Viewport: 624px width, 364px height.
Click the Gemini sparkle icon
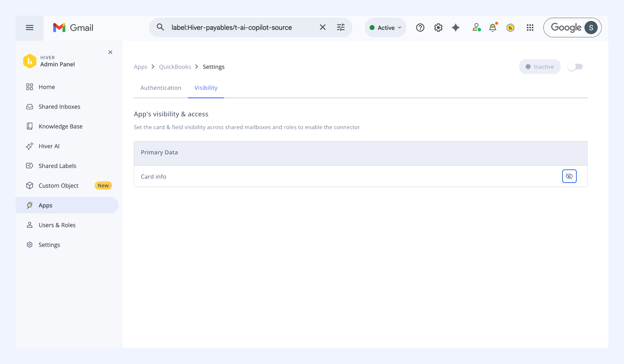click(x=456, y=28)
